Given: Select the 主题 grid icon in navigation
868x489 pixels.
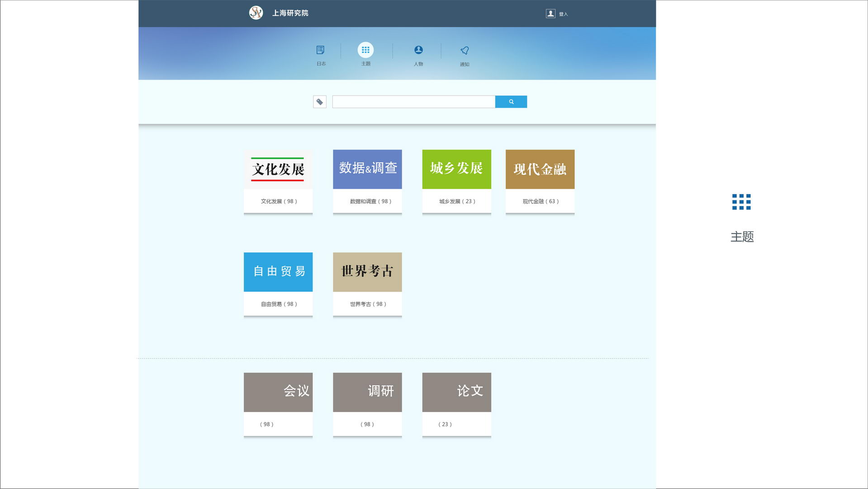Looking at the screenshot, I should [365, 50].
